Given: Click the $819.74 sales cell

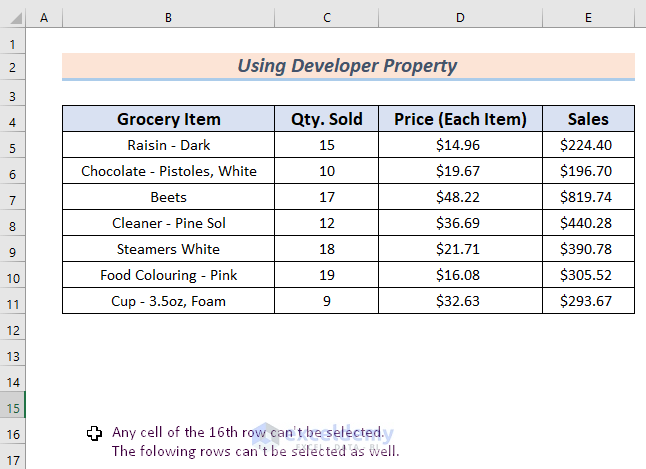Looking at the screenshot, I should pyautogui.click(x=588, y=197).
